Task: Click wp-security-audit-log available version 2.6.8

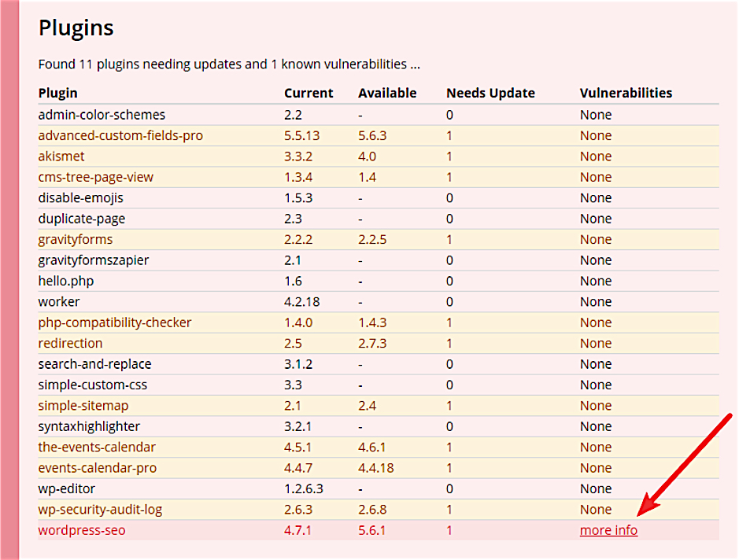Action: (372, 510)
